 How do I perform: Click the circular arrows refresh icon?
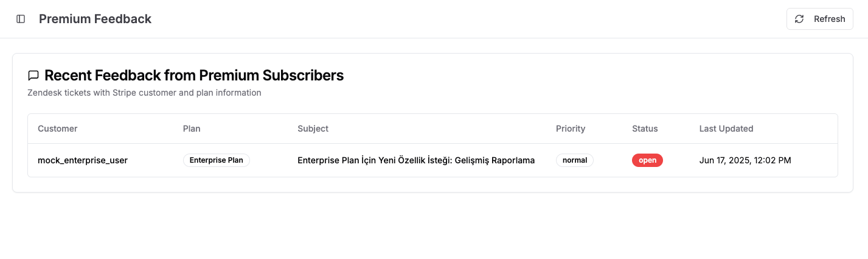pos(799,19)
